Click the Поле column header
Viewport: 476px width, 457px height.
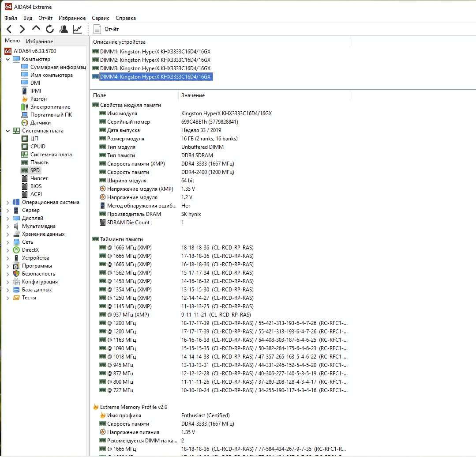pyautogui.click(x=134, y=95)
